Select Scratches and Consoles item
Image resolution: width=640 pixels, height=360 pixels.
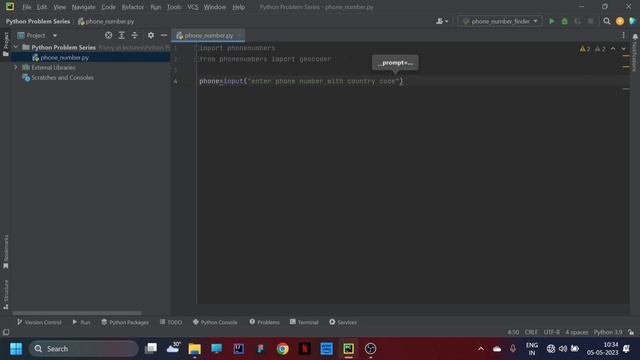click(x=62, y=78)
